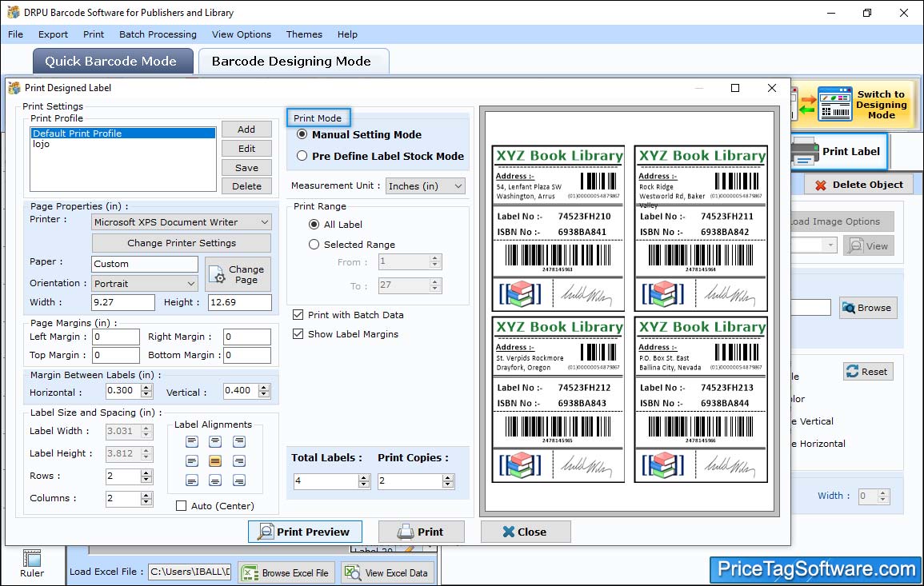
Task: Click the Top Margin input field
Action: click(x=115, y=355)
